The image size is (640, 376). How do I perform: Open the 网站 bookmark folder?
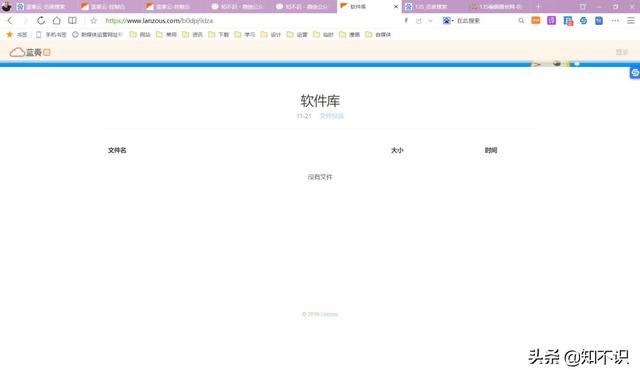(140, 35)
